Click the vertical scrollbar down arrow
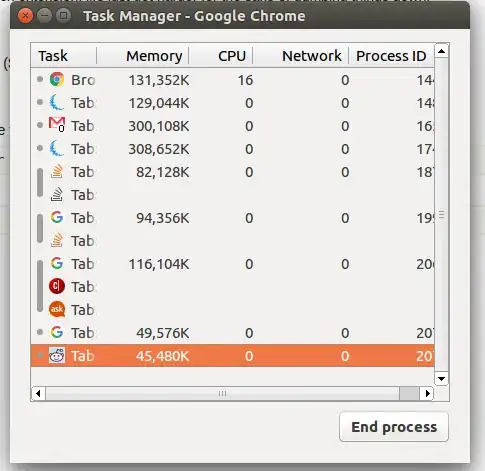 pyautogui.click(x=442, y=379)
